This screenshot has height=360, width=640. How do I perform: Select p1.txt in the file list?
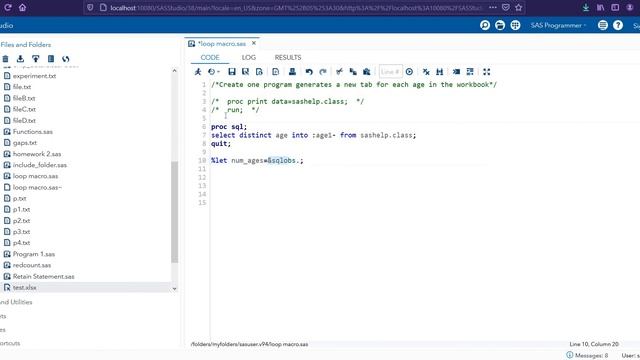(21, 209)
